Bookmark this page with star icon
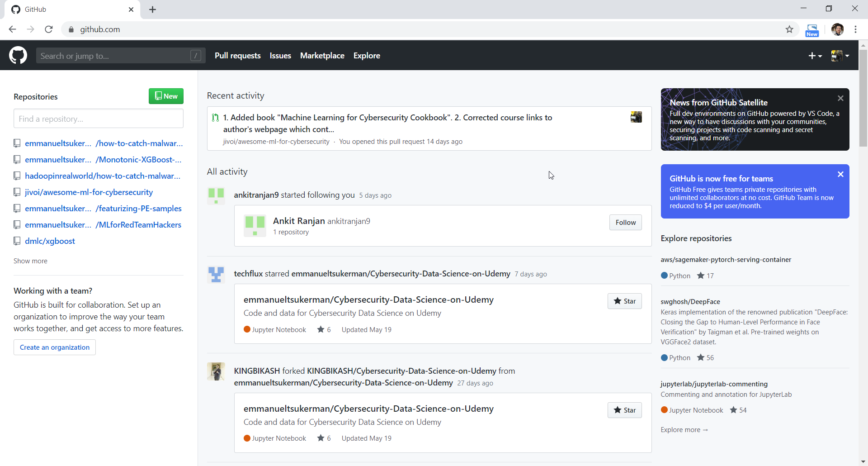868x466 pixels. click(x=789, y=29)
